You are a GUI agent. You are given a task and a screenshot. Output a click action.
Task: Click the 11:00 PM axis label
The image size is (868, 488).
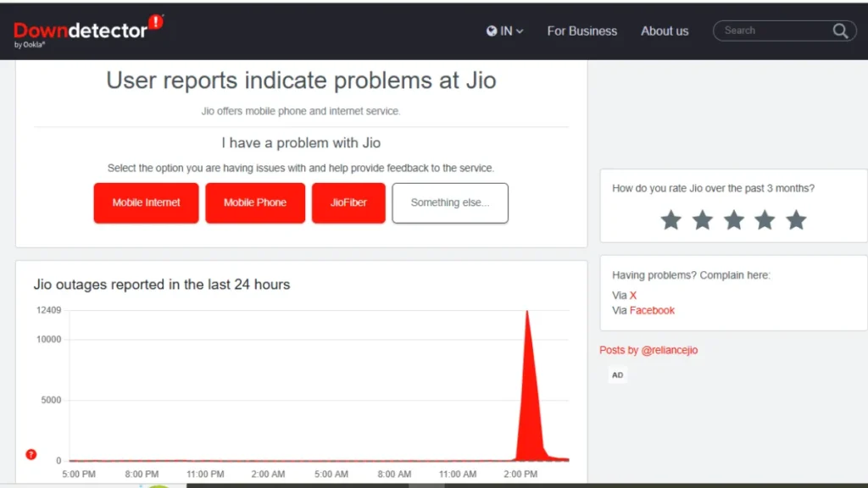click(205, 474)
